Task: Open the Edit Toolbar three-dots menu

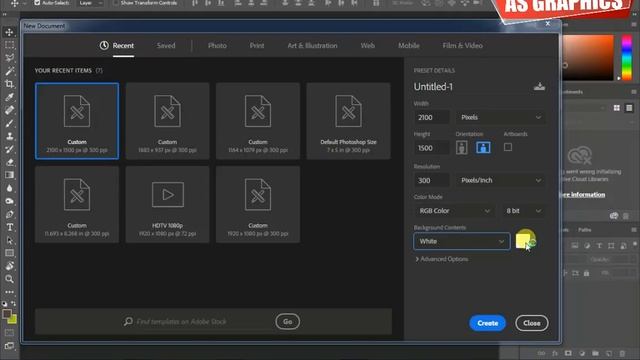Action: (x=9, y=292)
